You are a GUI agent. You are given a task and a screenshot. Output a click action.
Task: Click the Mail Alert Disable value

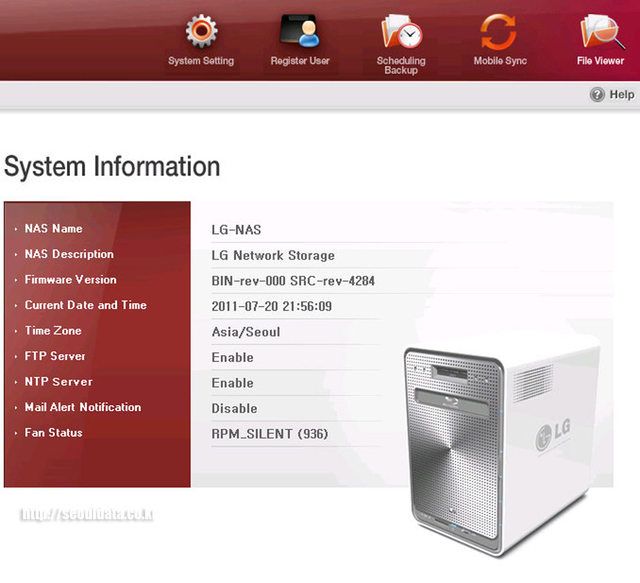(234, 409)
